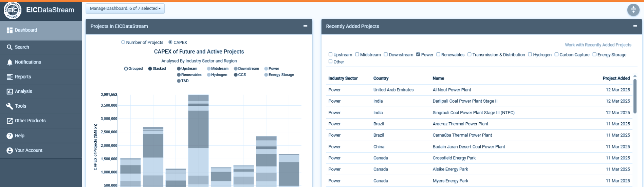Image resolution: width=644 pixels, height=195 pixels.
Task: Check the Midstream filter checkbox
Action: coord(357,54)
